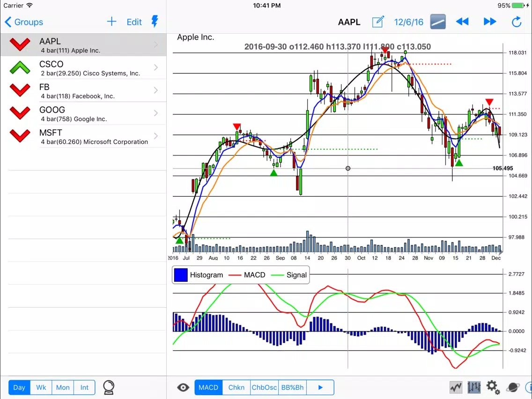Select the FB Facebook row
Viewport: 532px width, 399px height.
[x=83, y=90]
